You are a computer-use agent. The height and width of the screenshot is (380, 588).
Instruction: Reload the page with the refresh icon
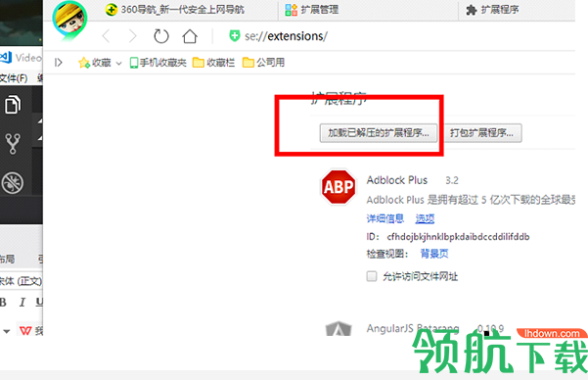coord(161,36)
